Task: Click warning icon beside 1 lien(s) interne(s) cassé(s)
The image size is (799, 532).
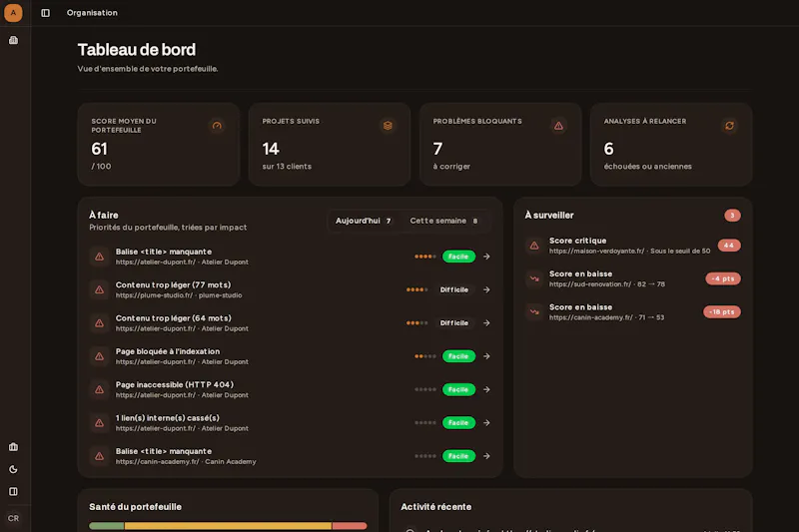Action: [99, 422]
